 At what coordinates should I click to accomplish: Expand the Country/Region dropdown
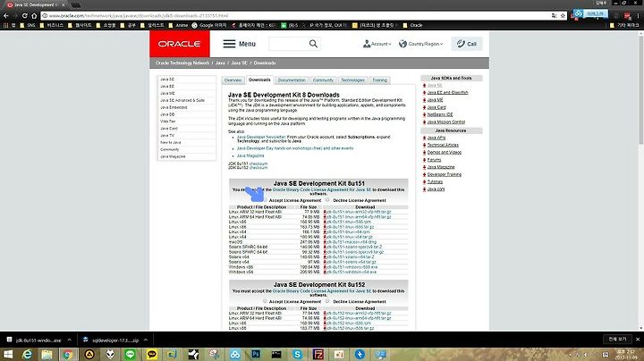[x=421, y=44]
